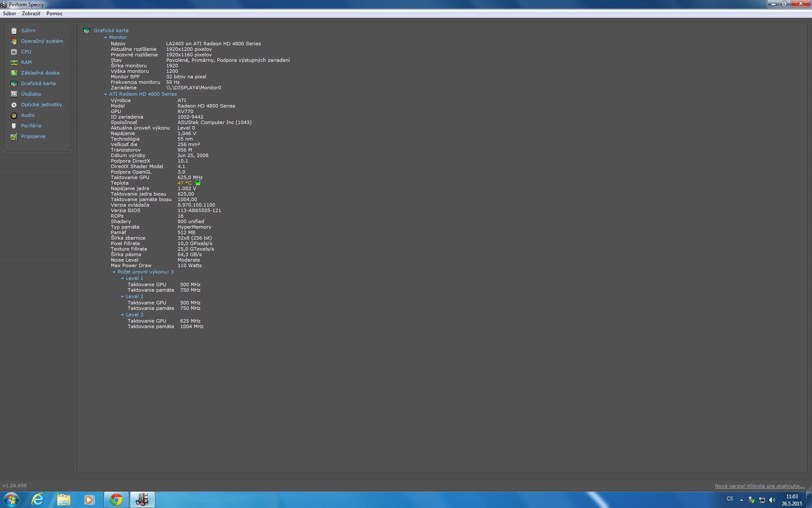This screenshot has height=508, width=812.
Task: Click the Audio speaker icon in the sidebar
Action: point(14,115)
